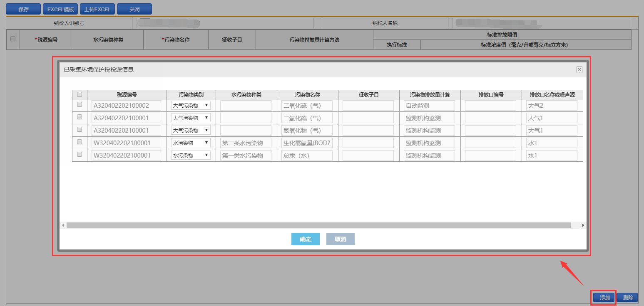Tick the checkbox for 总汞（水）row
The width and height of the screenshot is (644, 306).
pos(80,155)
